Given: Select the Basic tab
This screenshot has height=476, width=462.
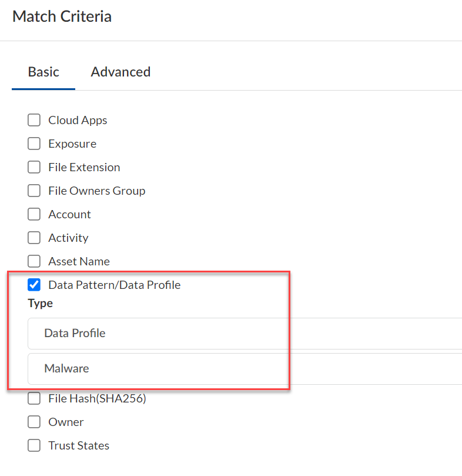Looking at the screenshot, I should click(x=43, y=72).
